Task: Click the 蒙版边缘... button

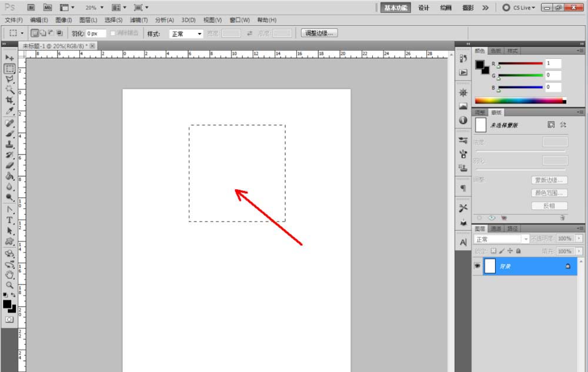Action: coord(549,180)
